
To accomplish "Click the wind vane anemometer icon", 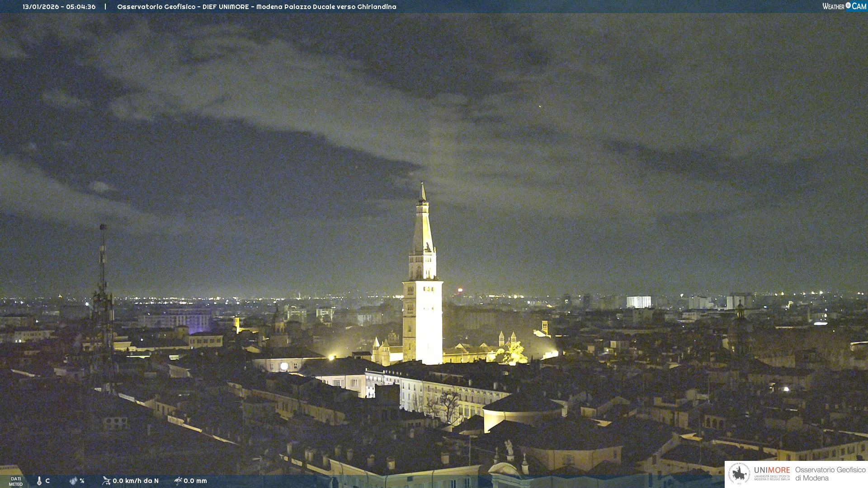I will [106, 481].
